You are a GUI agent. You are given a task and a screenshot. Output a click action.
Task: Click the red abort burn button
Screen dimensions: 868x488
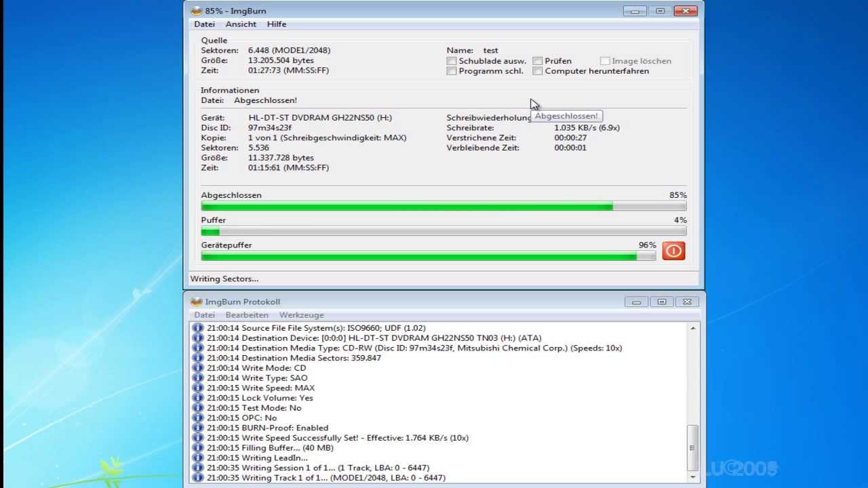click(x=673, y=251)
